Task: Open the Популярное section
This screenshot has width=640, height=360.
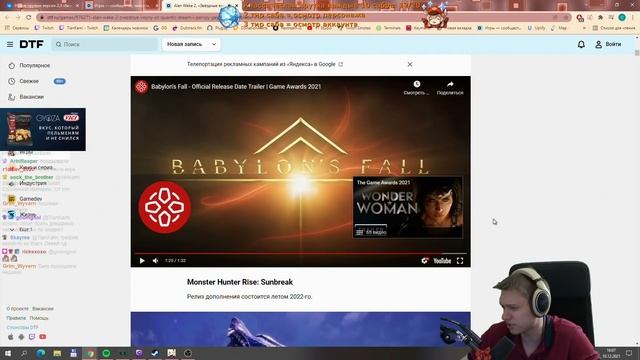Action: click(x=29, y=65)
